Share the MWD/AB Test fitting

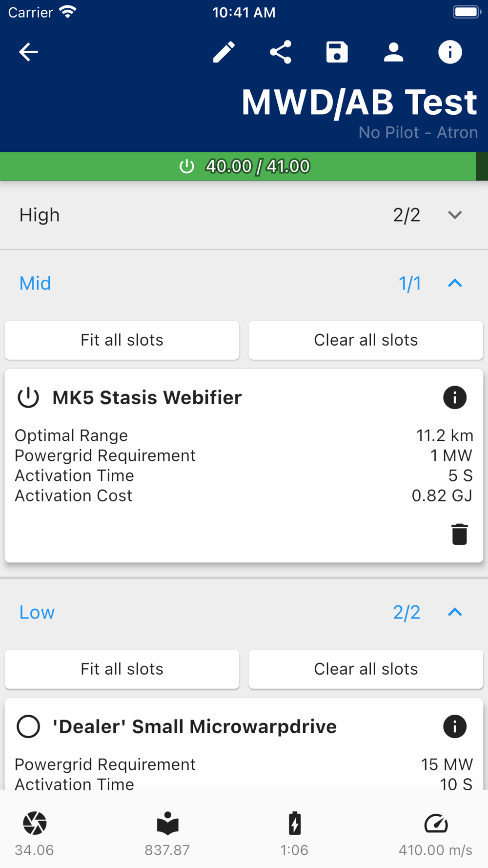[281, 52]
